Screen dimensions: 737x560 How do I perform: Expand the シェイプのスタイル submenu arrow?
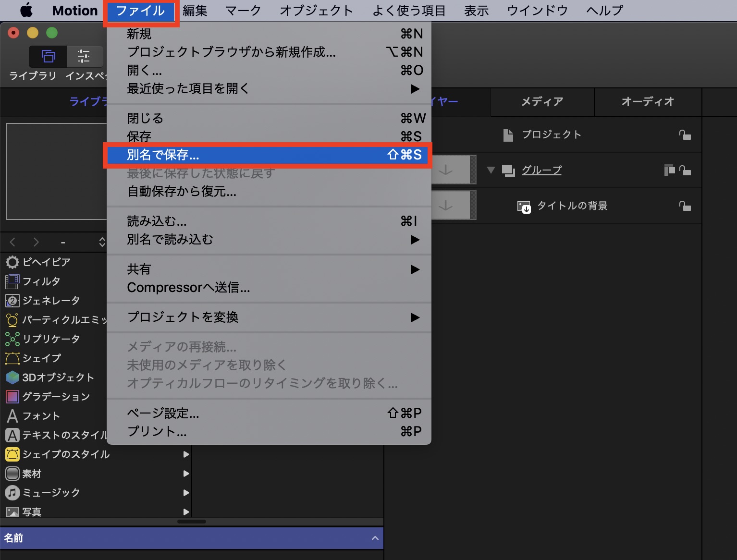(x=186, y=454)
